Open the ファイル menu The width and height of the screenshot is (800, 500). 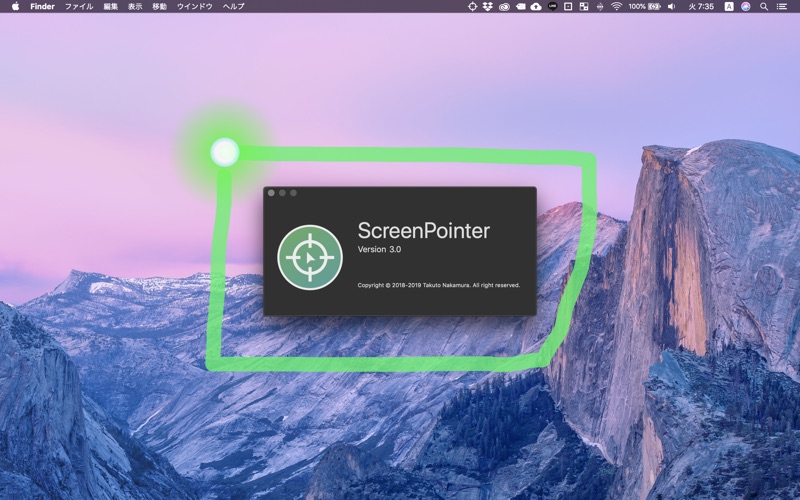point(79,6)
